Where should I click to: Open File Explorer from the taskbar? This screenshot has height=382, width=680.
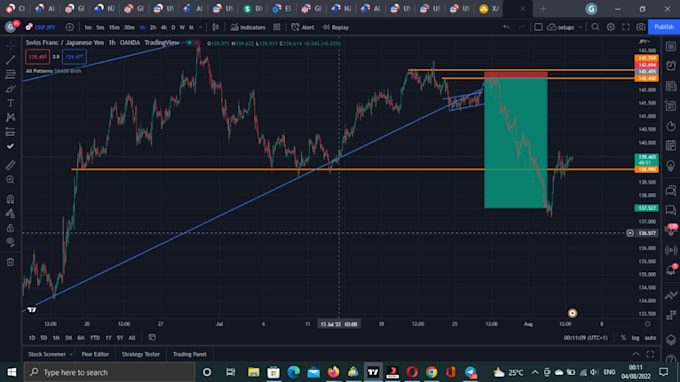pyautogui.click(x=253, y=372)
